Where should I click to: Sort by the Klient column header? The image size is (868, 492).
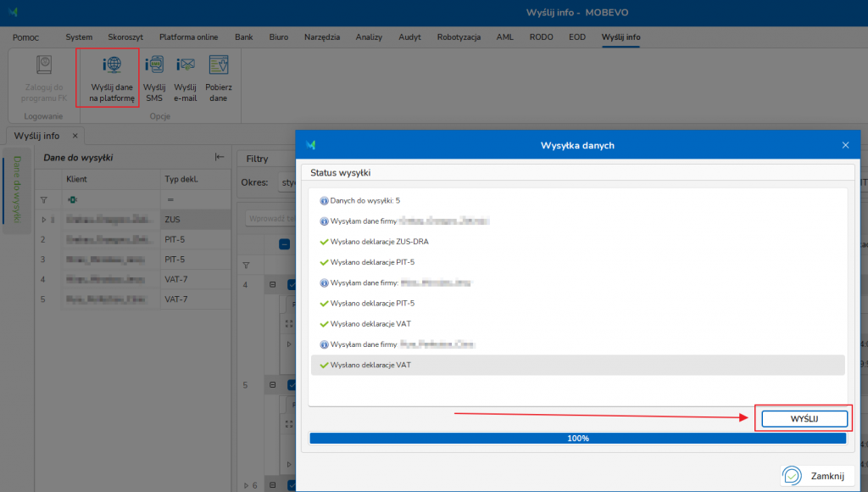click(x=111, y=179)
